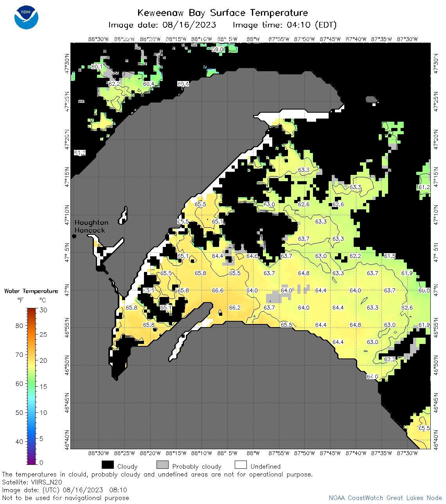
Task: Click the white Undefined legend swatch
Action: pos(241,465)
